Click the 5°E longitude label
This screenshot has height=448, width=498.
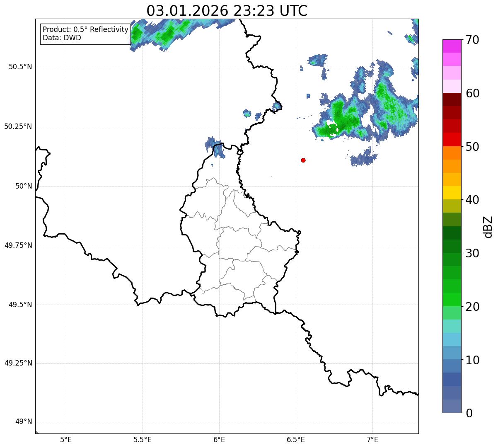(66, 440)
